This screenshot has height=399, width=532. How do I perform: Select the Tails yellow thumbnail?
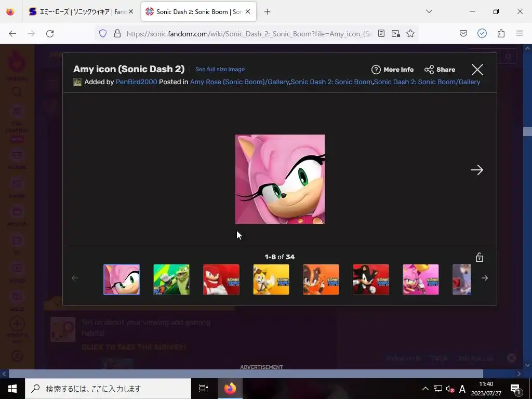click(271, 279)
